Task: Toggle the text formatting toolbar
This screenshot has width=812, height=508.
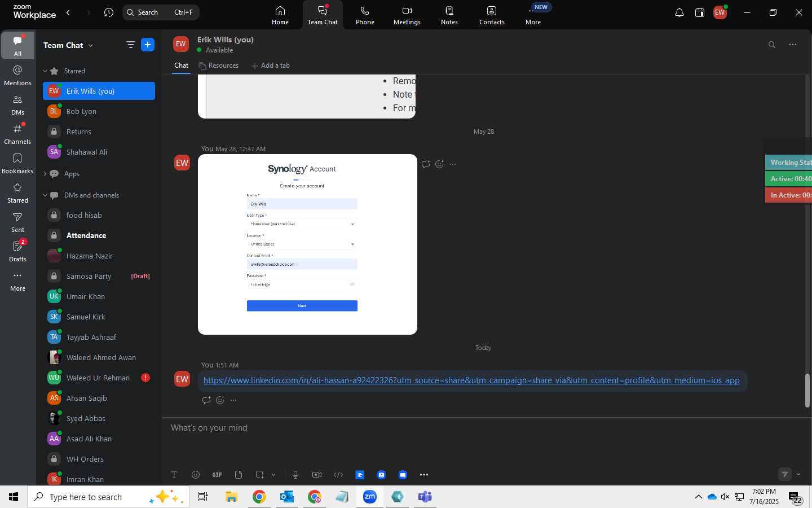Action: click(174, 475)
